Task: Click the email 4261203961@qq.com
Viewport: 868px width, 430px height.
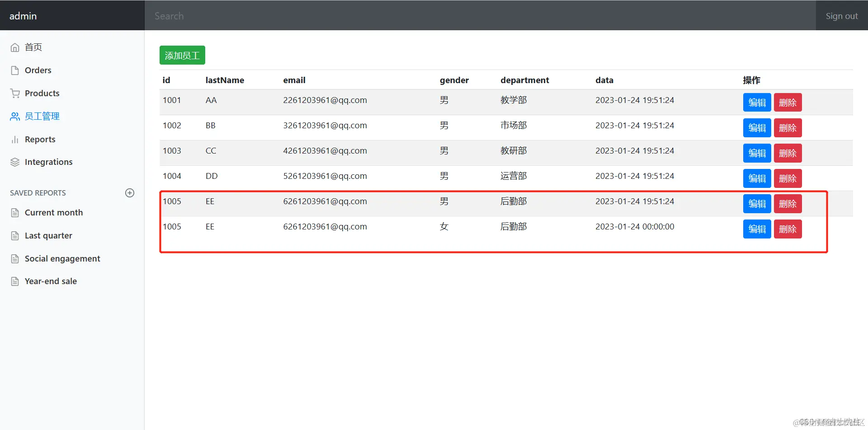Action: click(325, 151)
